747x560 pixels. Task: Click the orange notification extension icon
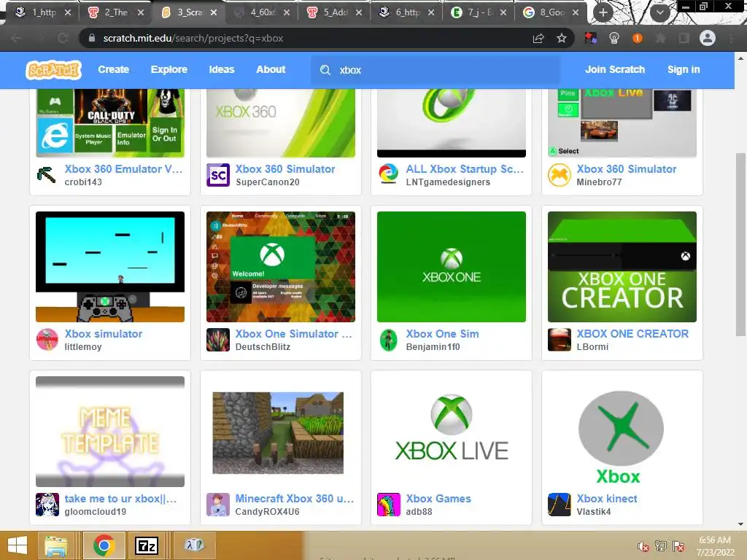(638, 38)
